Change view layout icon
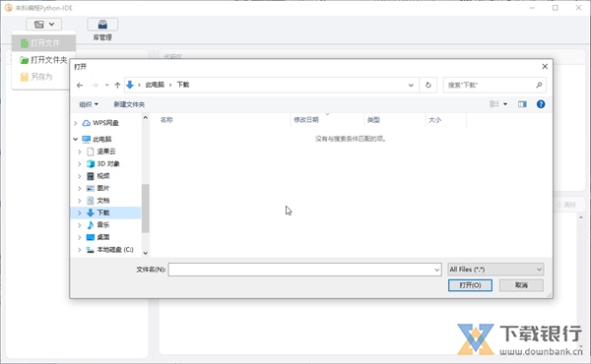This screenshot has height=364, width=591. 494,104
